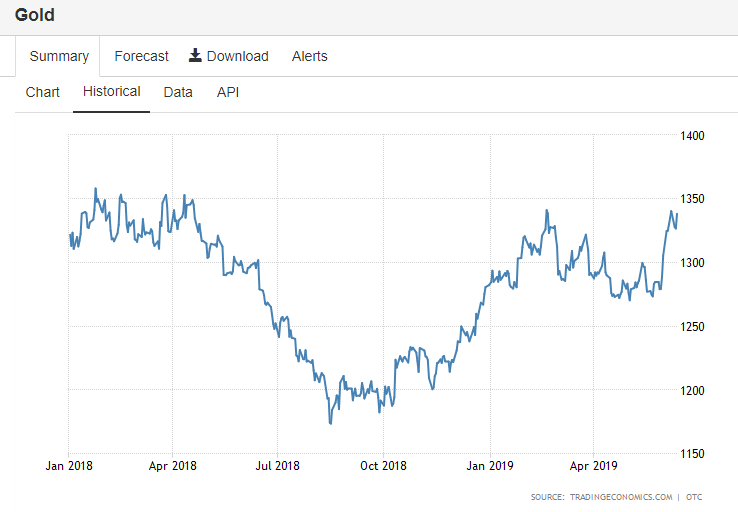
Task: Click the Apr 2018 x-axis label
Action: 172,466
